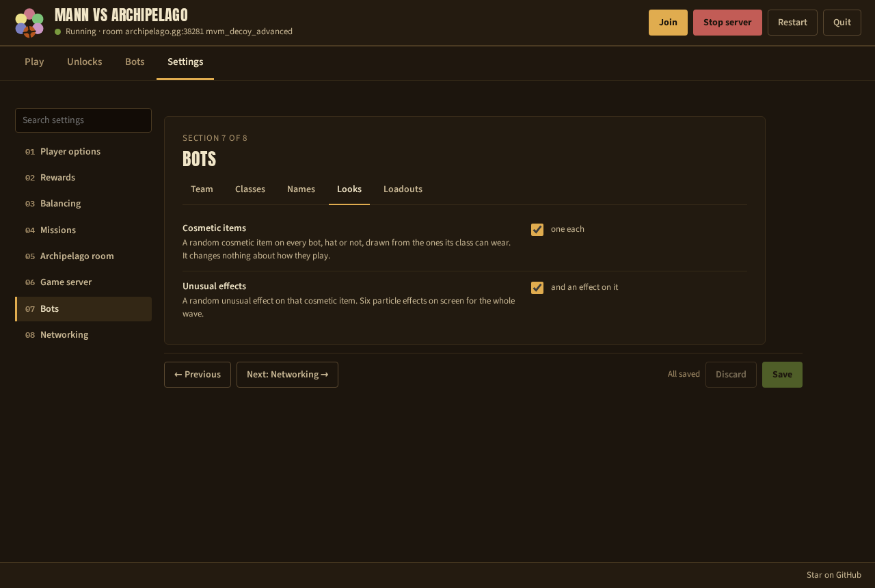Click the Cosmetic items setting title

tap(214, 228)
